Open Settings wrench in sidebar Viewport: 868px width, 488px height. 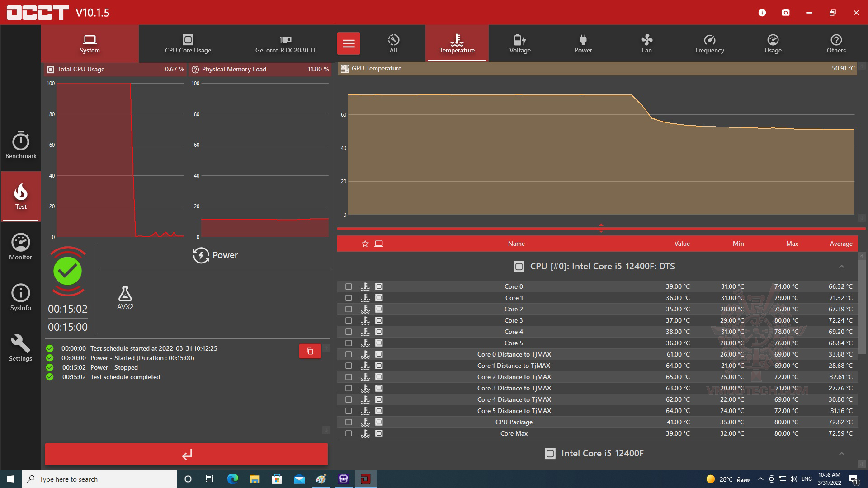point(21,348)
